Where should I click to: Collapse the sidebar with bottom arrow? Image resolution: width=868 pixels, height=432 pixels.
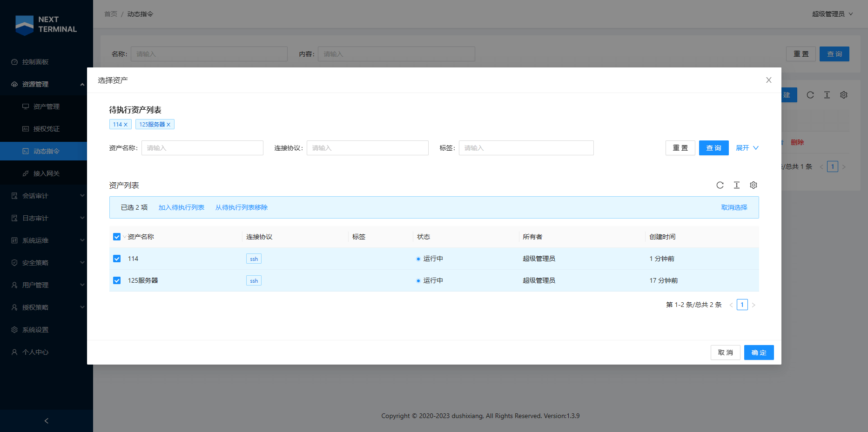coord(46,421)
